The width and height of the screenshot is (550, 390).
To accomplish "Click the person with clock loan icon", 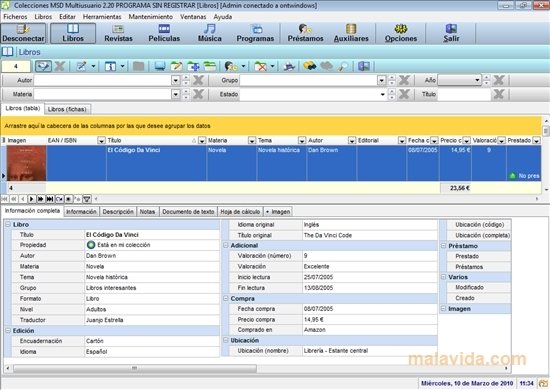I will 231,66.
